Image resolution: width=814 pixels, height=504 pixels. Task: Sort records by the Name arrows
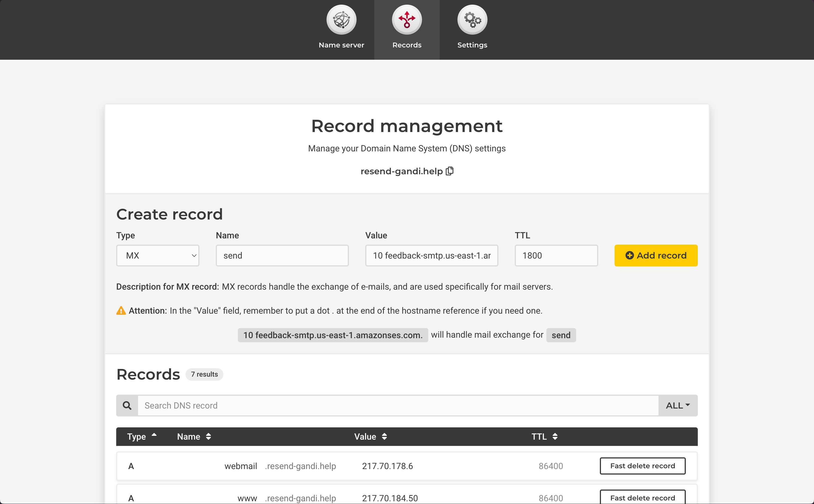pyautogui.click(x=208, y=436)
